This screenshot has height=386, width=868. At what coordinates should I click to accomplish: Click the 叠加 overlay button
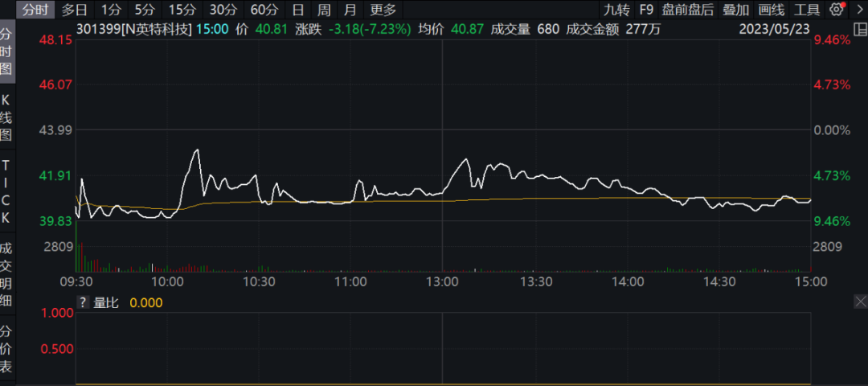click(735, 10)
